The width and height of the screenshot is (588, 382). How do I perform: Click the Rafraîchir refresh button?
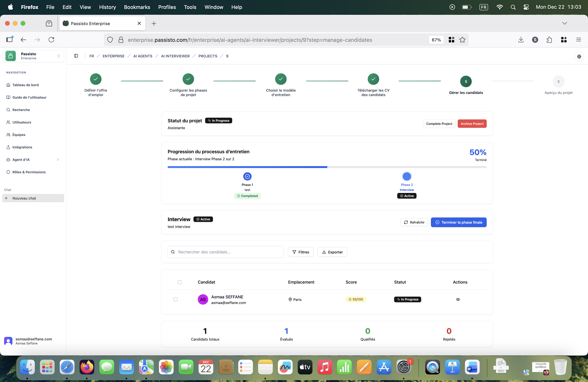(x=414, y=222)
